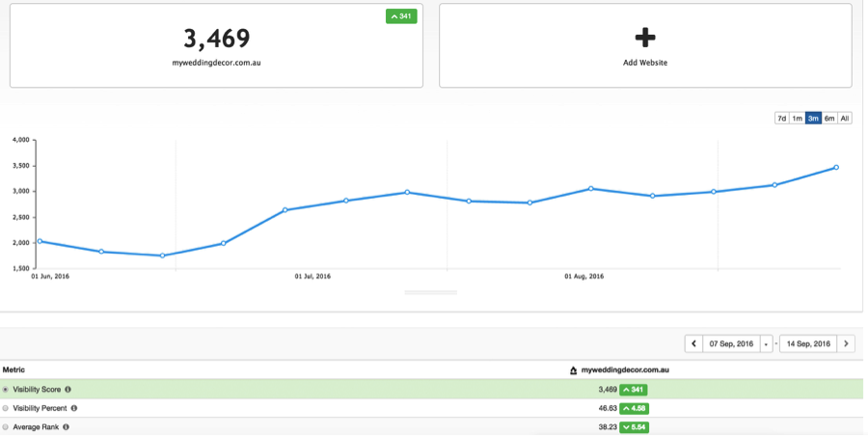Click the Visibility Score metric label

coord(37,390)
